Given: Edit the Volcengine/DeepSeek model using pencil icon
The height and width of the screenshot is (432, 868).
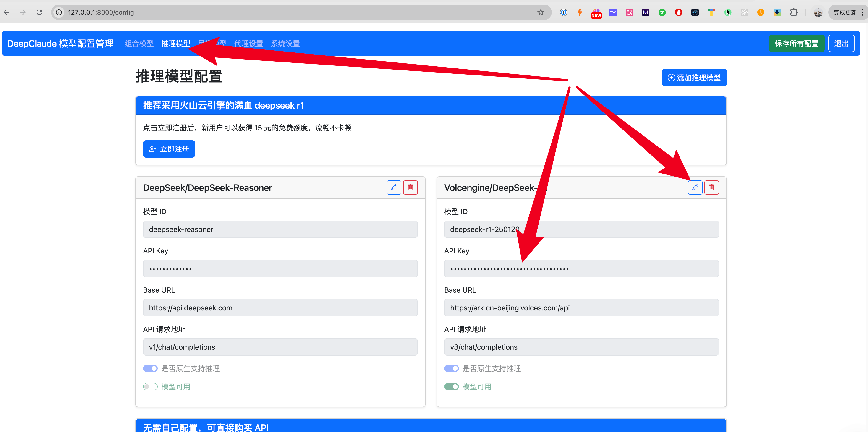Looking at the screenshot, I should [x=695, y=187].
